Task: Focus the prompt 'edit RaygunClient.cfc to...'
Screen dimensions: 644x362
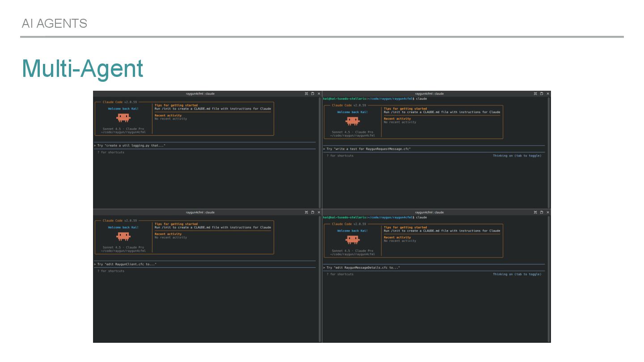Action: point(205,264)
